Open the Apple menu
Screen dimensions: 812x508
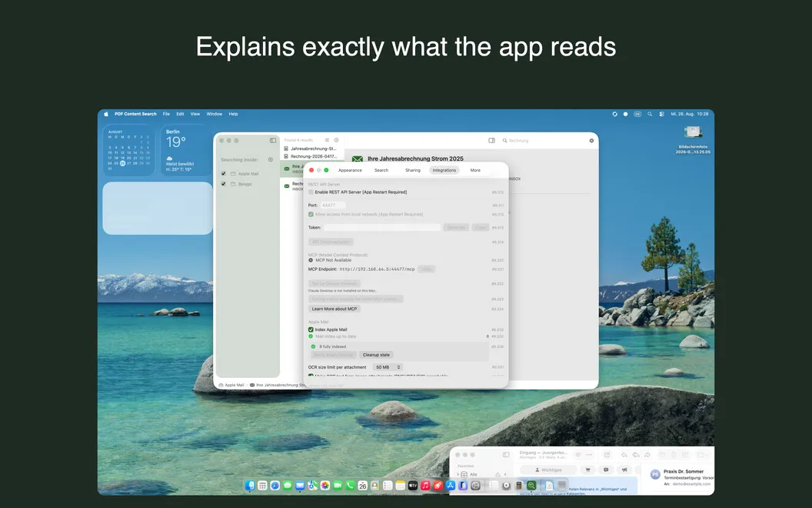pyautogui.click(x=106, y=114)
